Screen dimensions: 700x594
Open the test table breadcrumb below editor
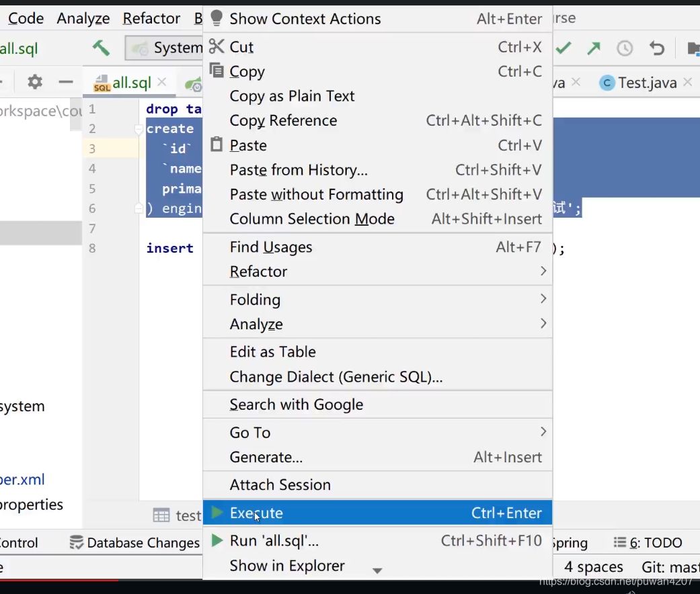point(177,515)
